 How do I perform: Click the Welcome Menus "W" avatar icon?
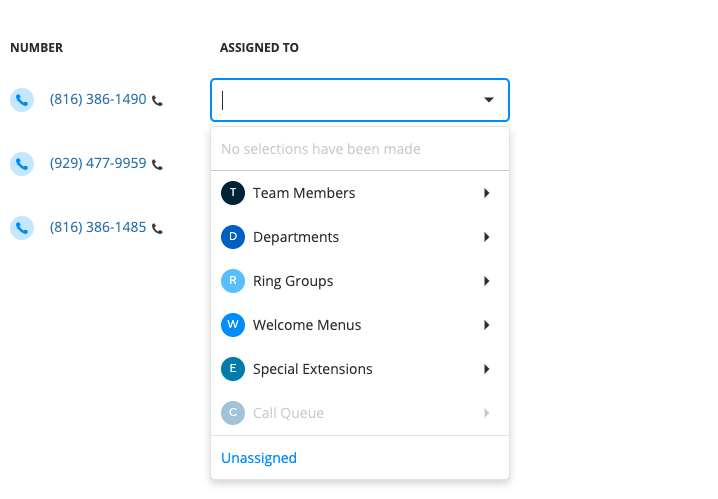click(233, 325)
